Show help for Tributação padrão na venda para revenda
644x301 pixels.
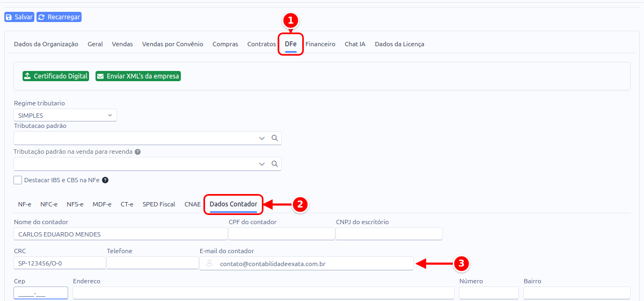[138, 152]
